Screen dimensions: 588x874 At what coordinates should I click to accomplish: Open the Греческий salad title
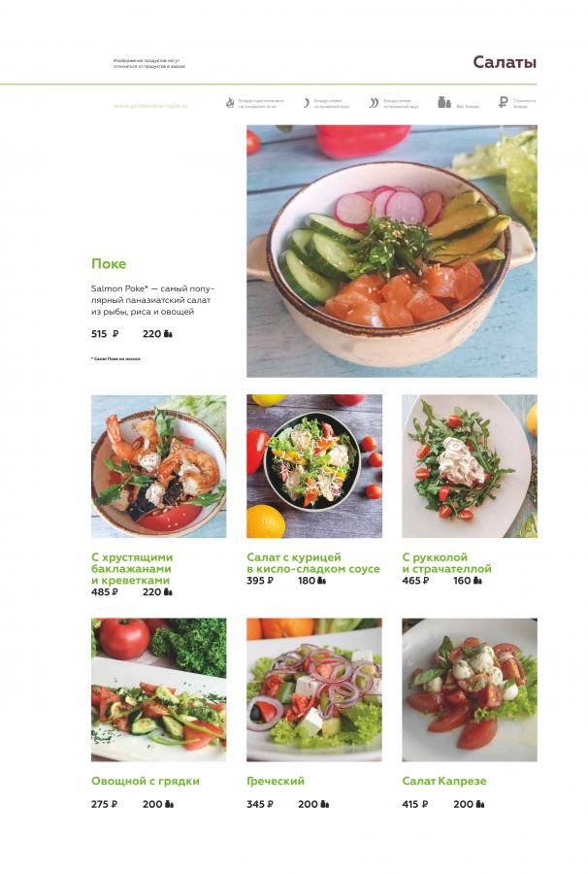(x=276, y=781)
